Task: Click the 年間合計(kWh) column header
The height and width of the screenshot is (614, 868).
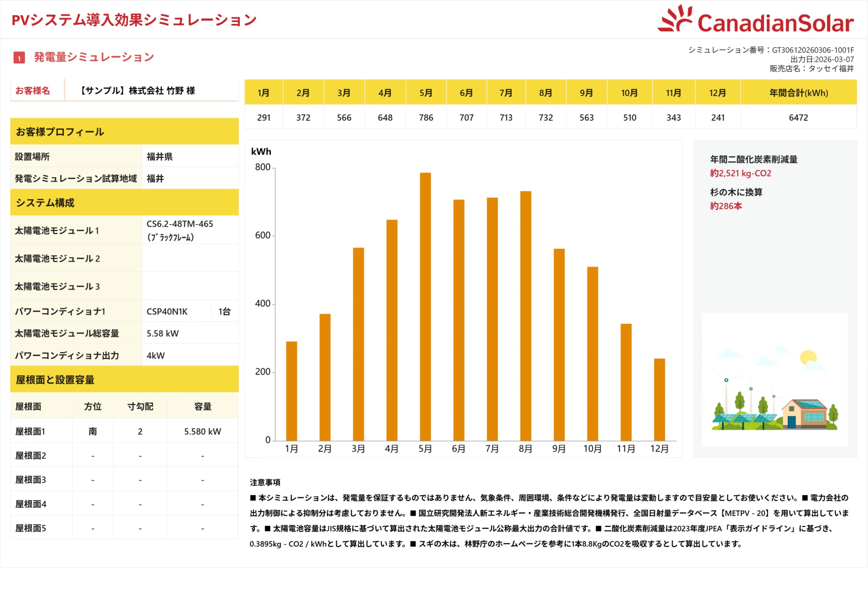Action: (798, 92)
